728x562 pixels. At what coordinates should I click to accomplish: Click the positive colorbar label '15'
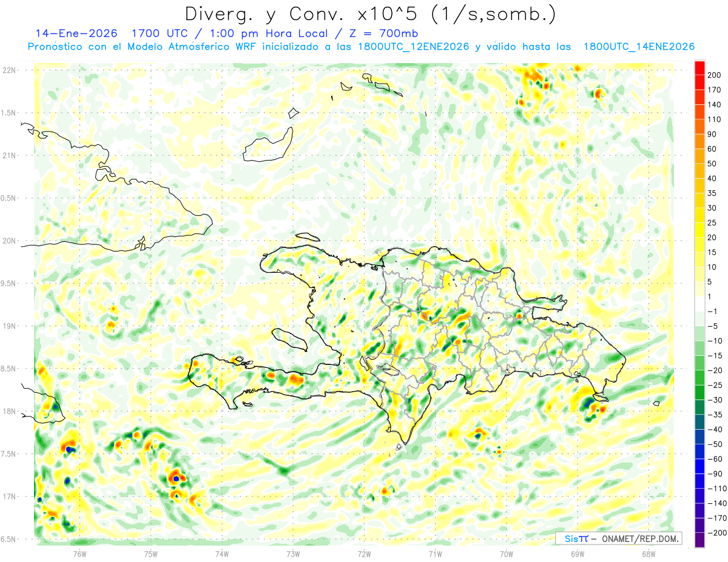pos(713,252)
